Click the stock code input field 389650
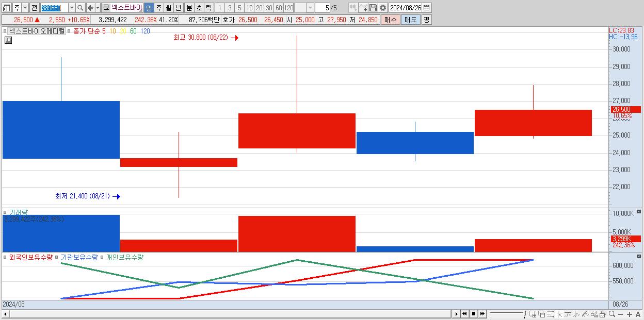The height and width of the screenshot is (320, 644). point(54,8)
